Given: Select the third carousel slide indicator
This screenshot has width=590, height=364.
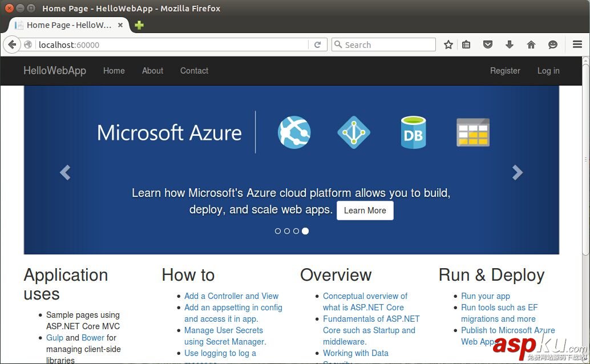Looking at the screenshot, I should coord(296,231).
